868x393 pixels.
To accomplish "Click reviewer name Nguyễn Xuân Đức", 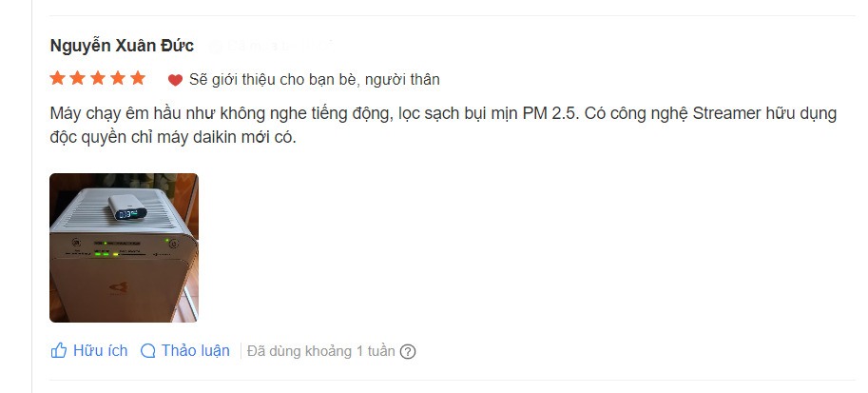I will tap(122, 46).
